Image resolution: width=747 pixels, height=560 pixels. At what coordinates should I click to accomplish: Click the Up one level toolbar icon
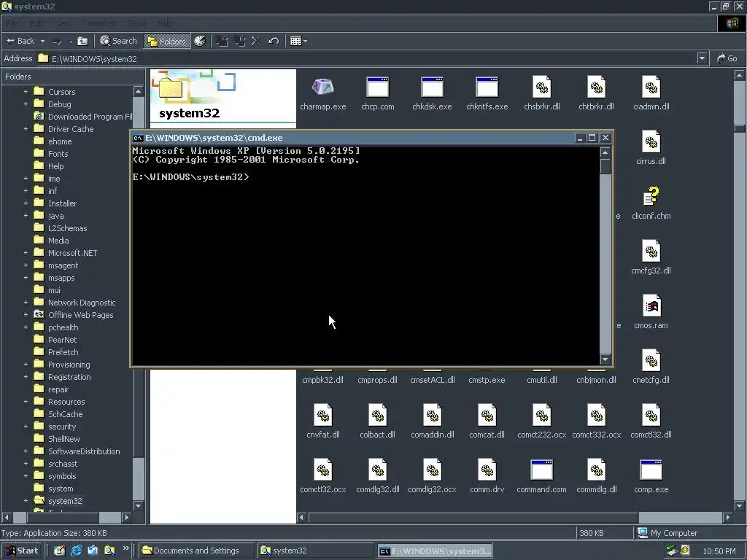click(82, 41)
